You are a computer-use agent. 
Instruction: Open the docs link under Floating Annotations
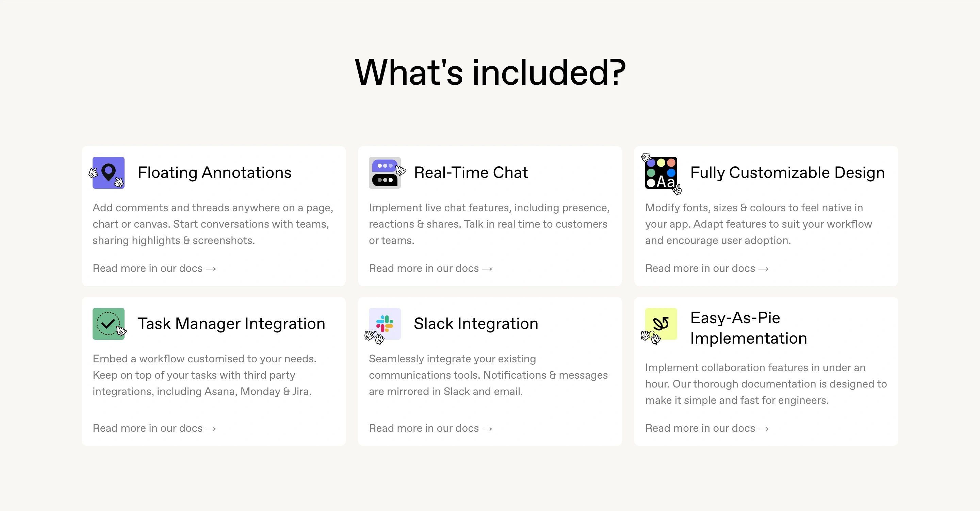tap(154, 268)
